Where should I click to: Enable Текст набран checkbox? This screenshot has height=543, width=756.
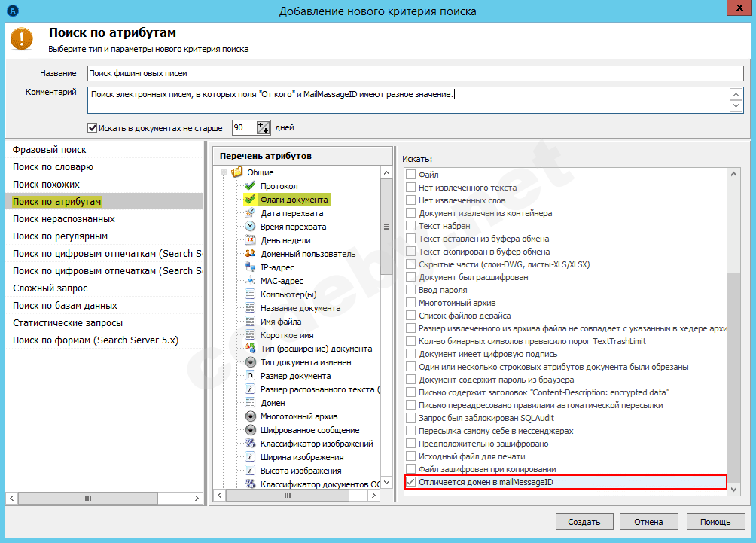pyautogui.click(x=411, y=226)
